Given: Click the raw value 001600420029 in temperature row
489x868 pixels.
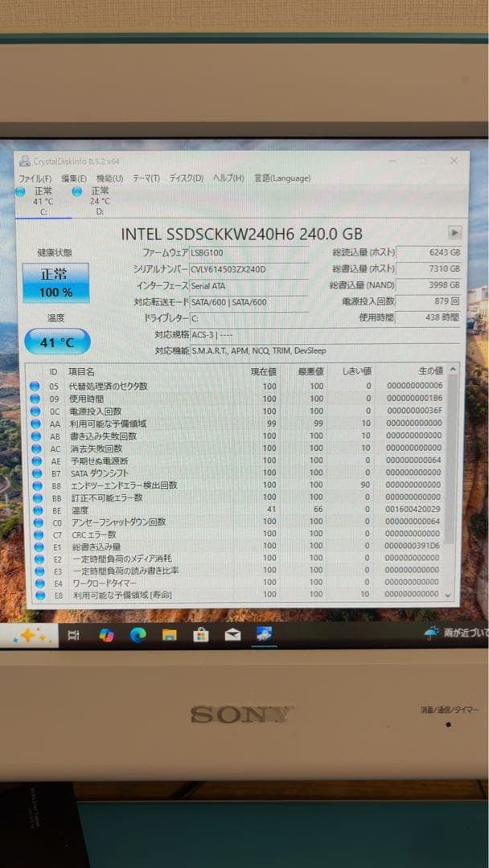Looking at the screenshot, I should [x=413, y=510].
